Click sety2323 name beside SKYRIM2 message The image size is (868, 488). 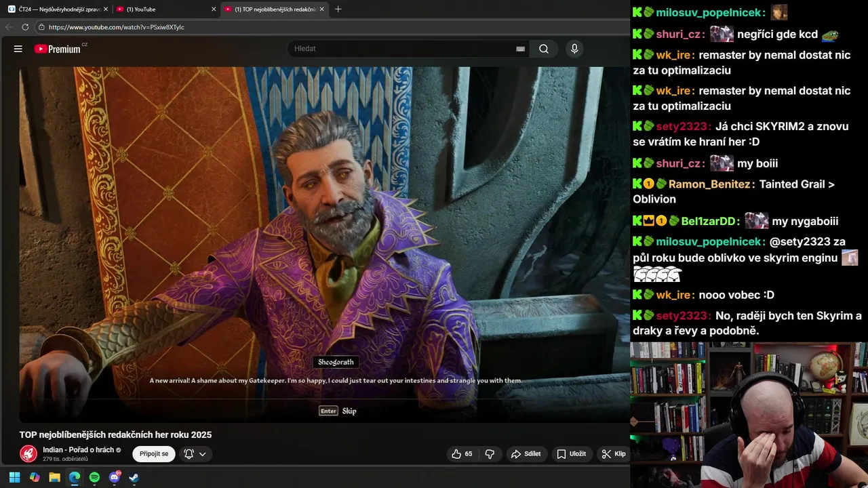click(x=683, y=126)
